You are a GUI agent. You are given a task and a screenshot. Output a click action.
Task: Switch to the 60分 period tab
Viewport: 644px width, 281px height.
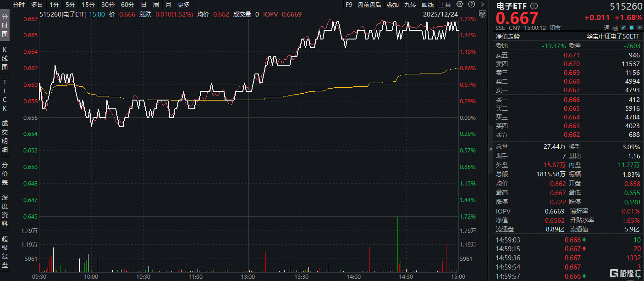coord(127,5)
